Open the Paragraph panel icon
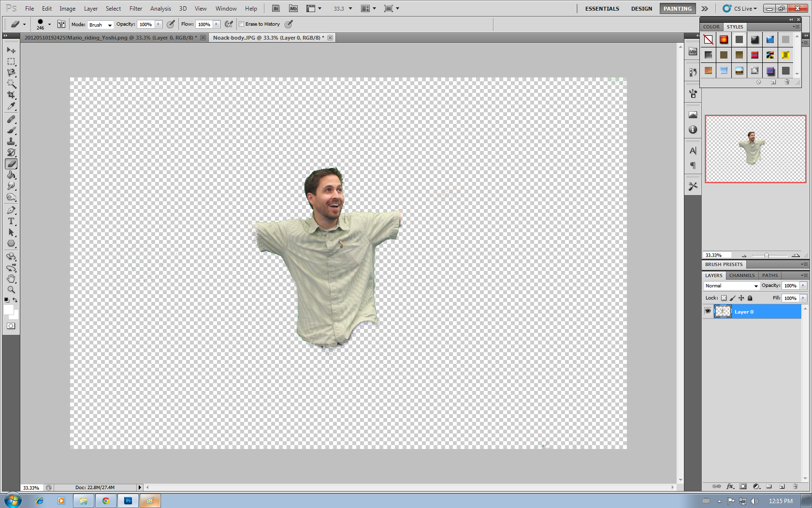This screenshot has height=508, width=812. [x=693, y=165]
